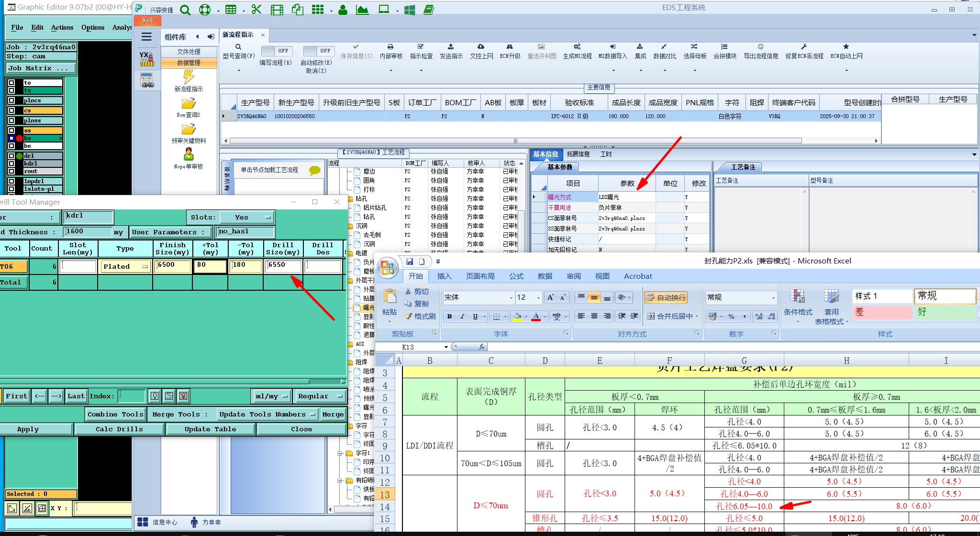Click the 选择母板 shuffle icon

coord(694,47)
